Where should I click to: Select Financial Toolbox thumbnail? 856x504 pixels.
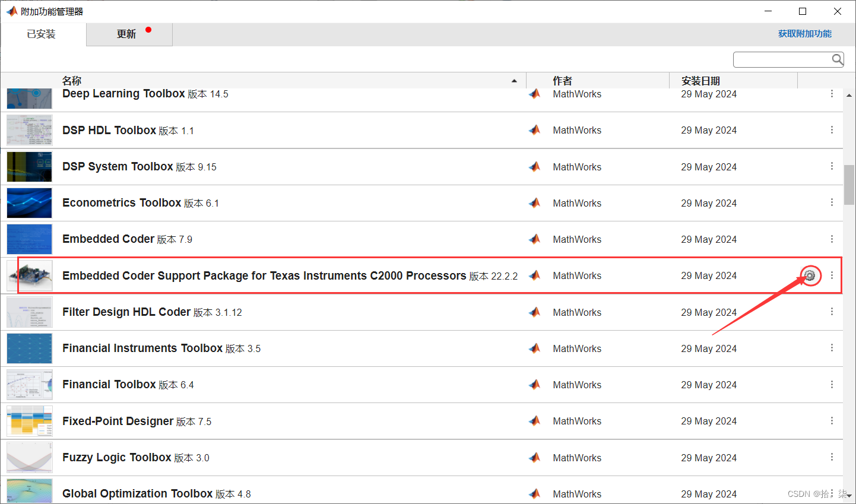pos(30,385)
